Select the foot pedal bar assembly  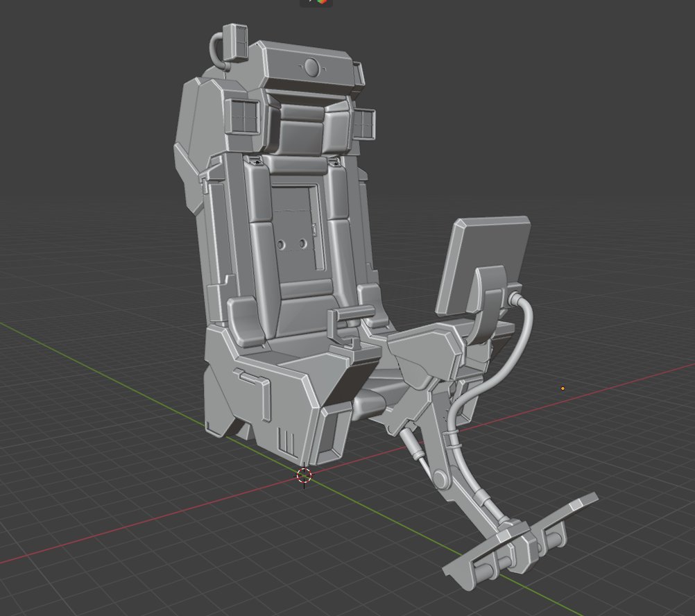[522, 542]
